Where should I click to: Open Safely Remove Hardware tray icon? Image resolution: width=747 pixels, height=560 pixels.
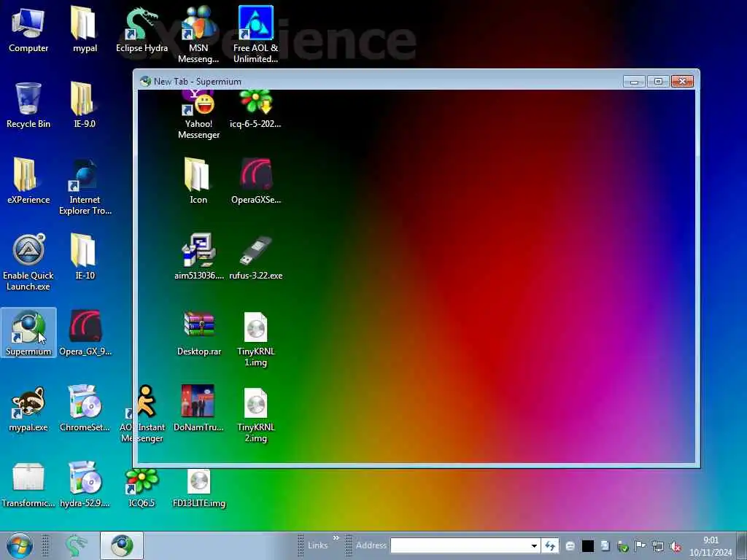(x=623, y=546)
